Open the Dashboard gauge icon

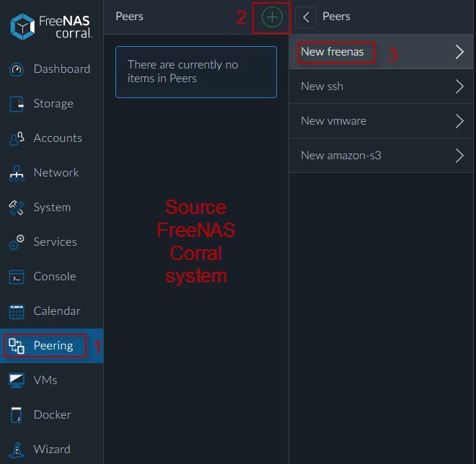tap(17, 69)
